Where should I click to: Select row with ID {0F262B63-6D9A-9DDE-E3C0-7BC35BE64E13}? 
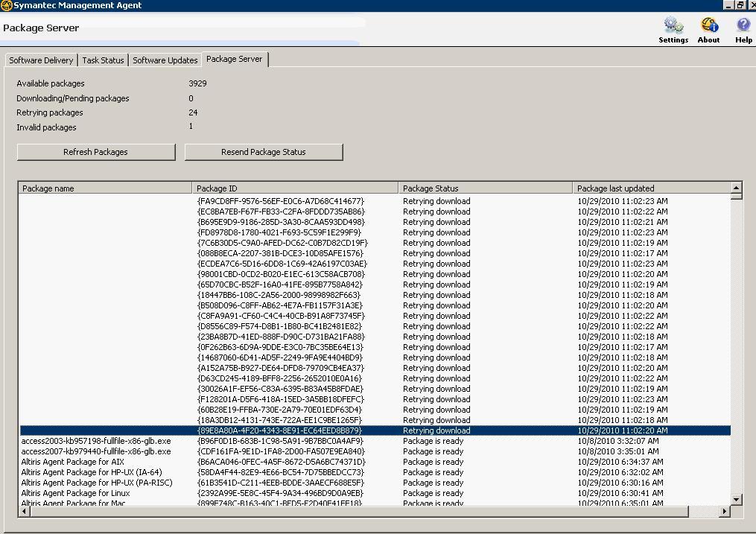click(x=375, y=348)
